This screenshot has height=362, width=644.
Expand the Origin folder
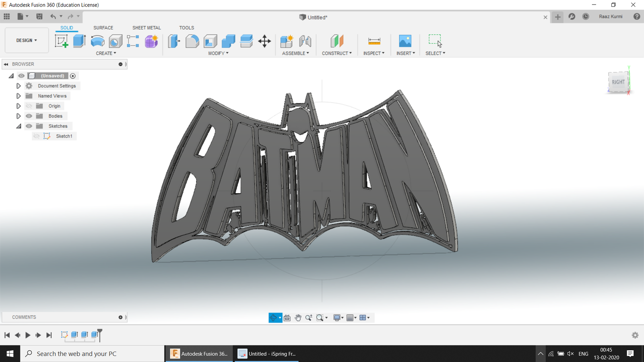[19, 106]
